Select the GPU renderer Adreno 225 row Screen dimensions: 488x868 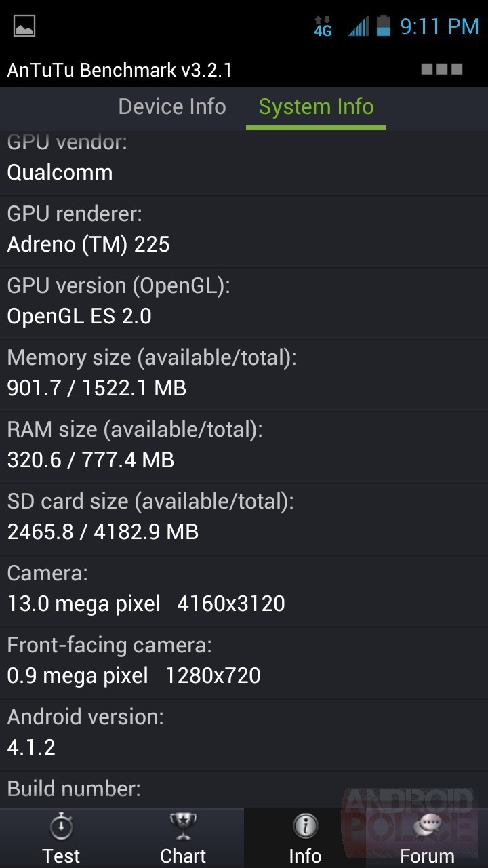tap(244, 232)
